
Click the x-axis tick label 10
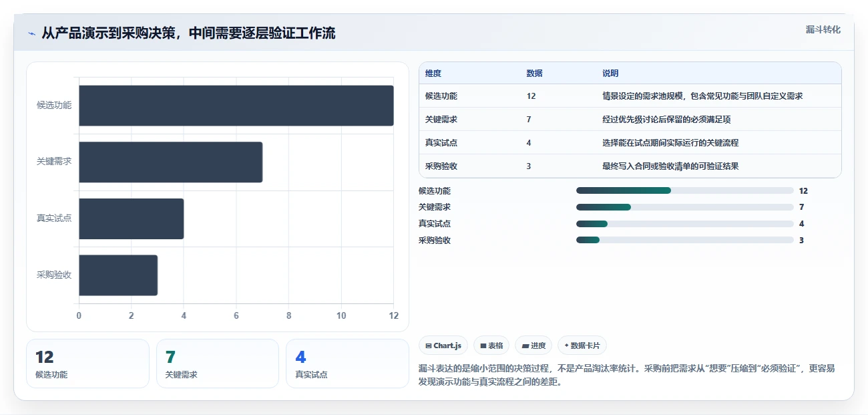click(341, 315)
